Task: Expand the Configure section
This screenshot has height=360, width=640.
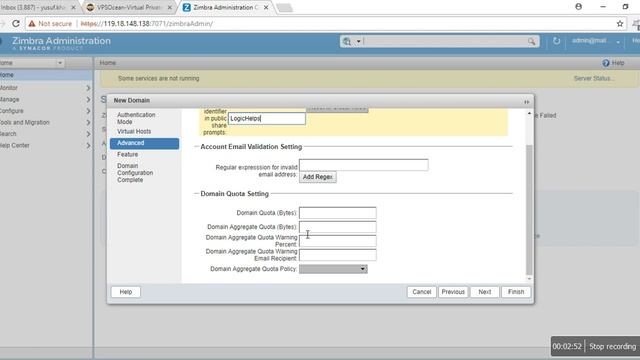Action: click(x=88, y=111)
